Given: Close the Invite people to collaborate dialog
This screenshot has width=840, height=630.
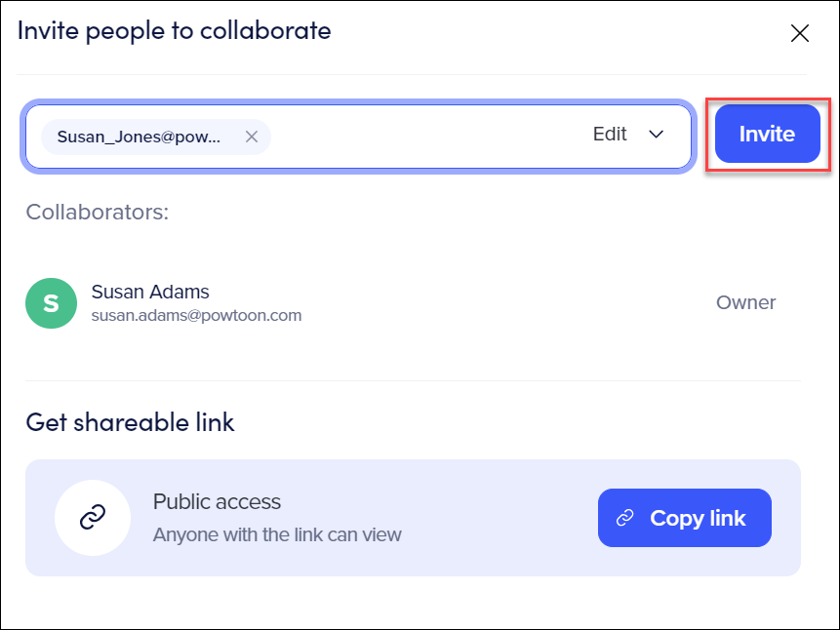Looking at the screenshot, I should [799, 33].
